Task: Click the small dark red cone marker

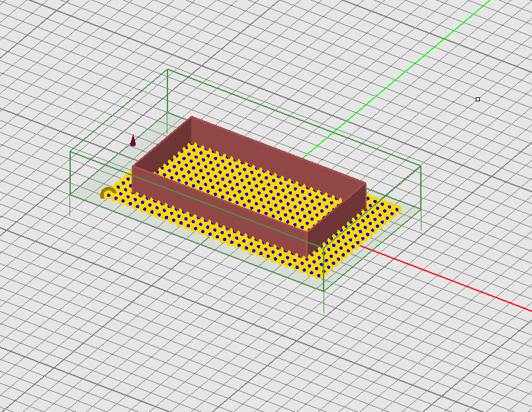Action: [133, 141]
